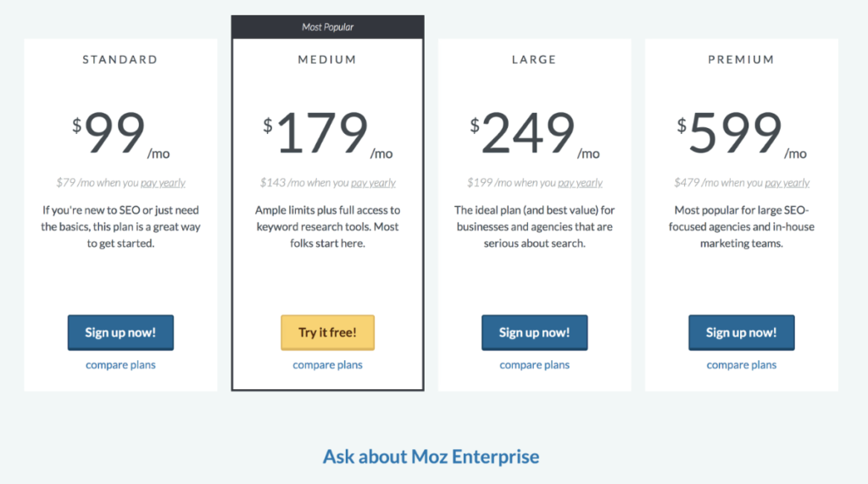Click the $179 /mo price
The image size is (868, 484).
(x=328, y=133)
